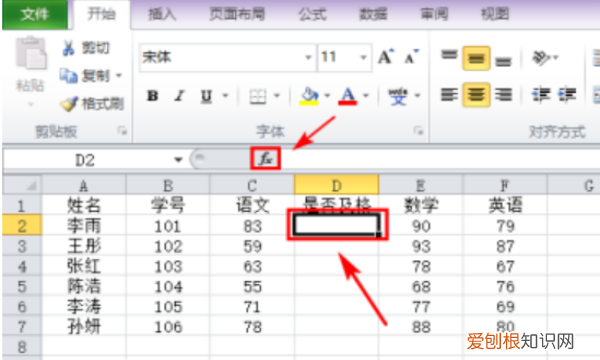Click the Select All corner button
Image resolution: width=600 pixels, height=360 pixels.
point(22,185)
